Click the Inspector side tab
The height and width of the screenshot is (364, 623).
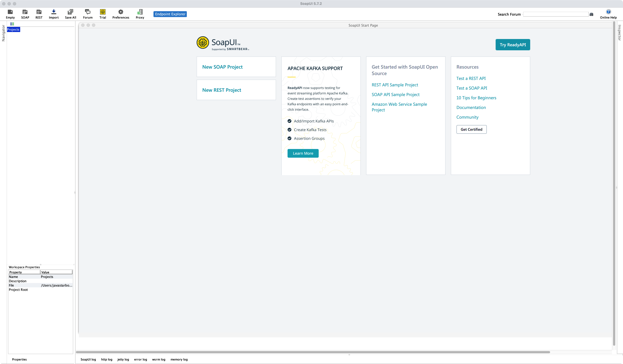(620, 32)
